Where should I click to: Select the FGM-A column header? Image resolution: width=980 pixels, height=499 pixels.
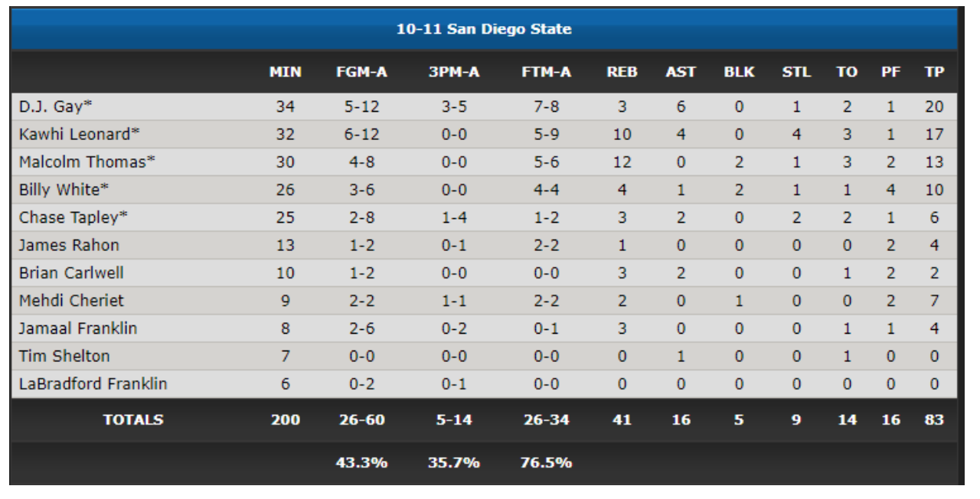(361, 72)
